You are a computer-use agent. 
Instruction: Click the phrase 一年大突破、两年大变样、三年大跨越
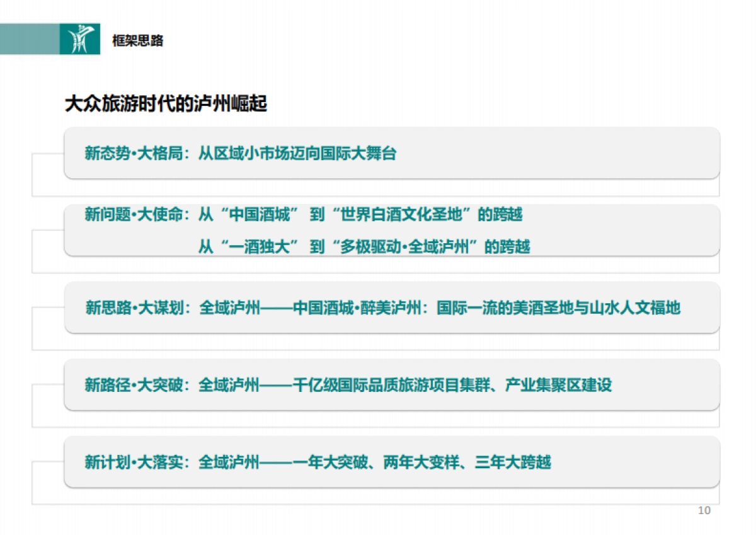(422, 463)
